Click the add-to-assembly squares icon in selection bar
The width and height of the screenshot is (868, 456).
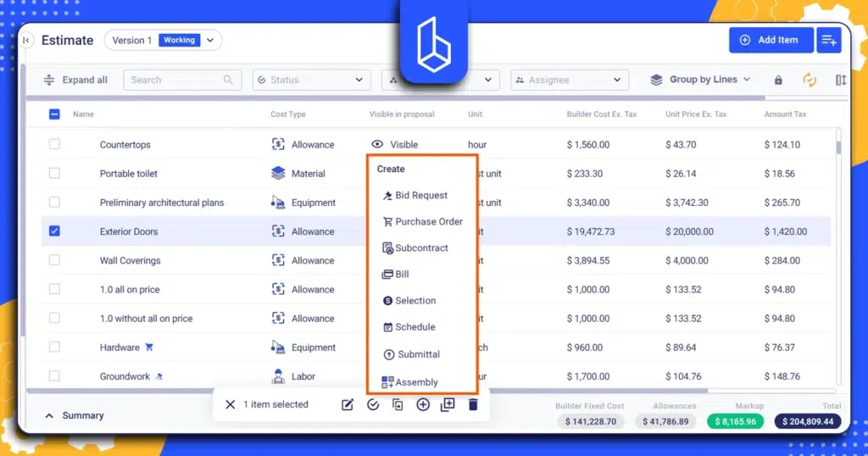click(x=448, y=404)
